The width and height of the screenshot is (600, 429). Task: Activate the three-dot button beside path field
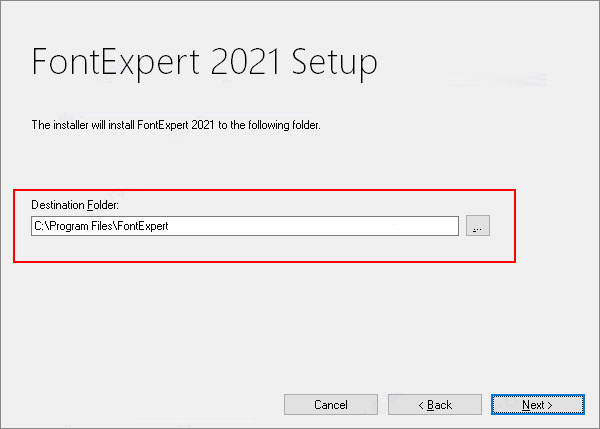tap(478, 226)
